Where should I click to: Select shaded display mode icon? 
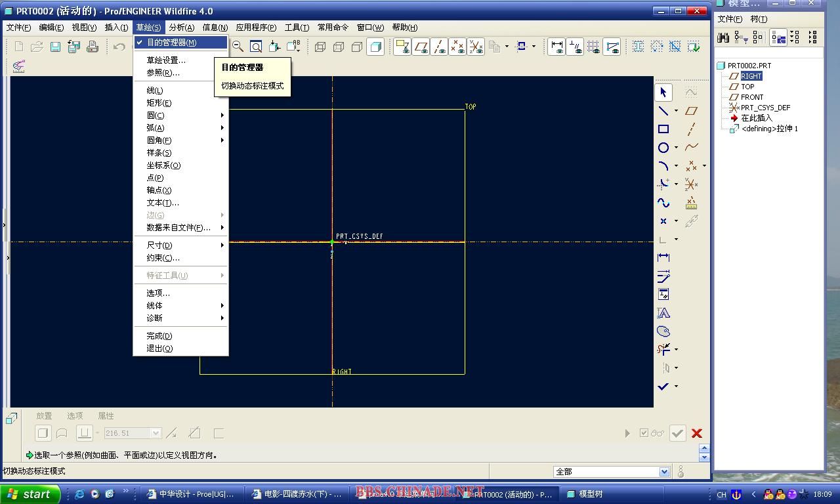click(x=375, y=47)
